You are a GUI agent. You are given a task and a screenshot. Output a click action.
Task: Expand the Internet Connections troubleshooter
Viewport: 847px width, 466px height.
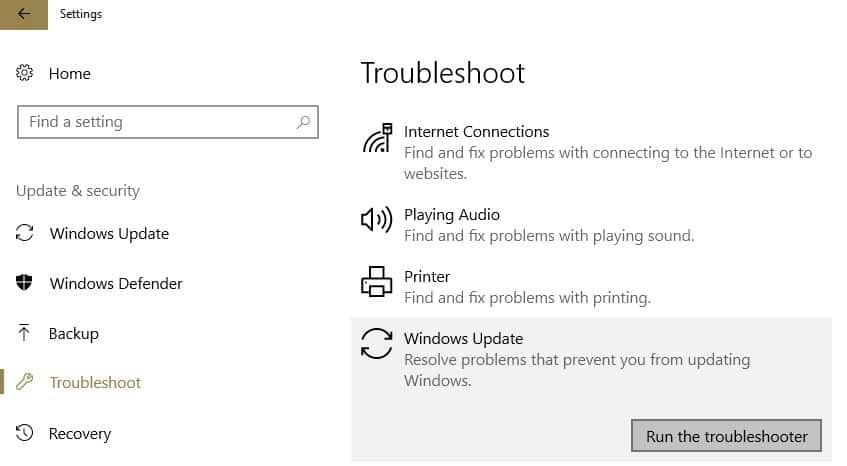coord(477,132)
